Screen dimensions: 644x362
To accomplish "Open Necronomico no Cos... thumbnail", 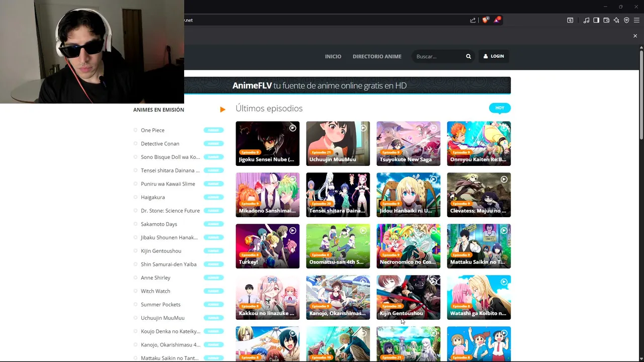I will (409, 246).
